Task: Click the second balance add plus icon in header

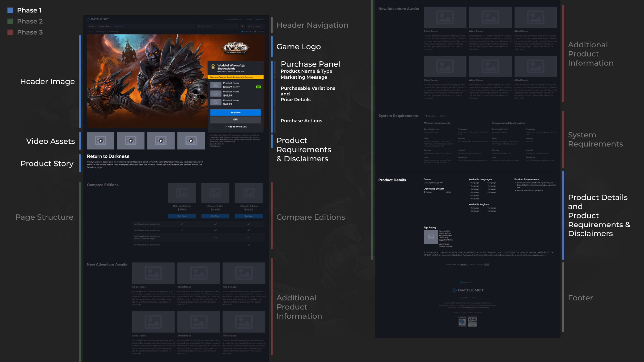Action: (x=263, y=32)
